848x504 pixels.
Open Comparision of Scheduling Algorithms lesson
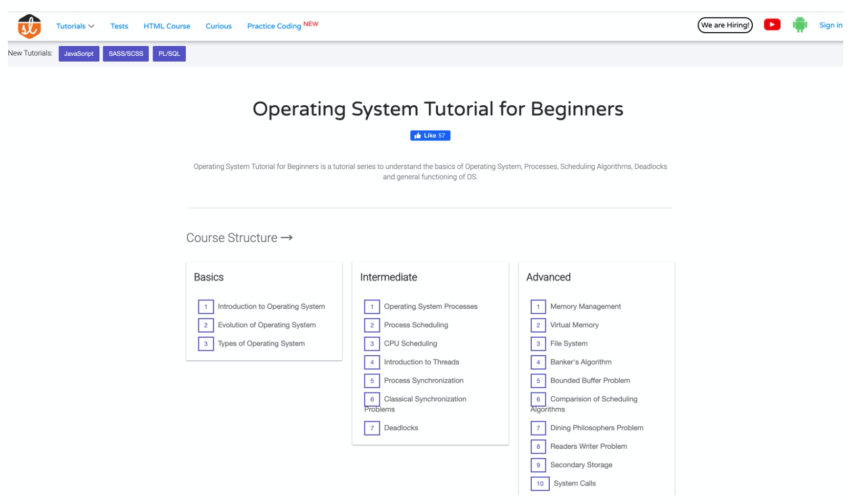click(x=584, y=404)
